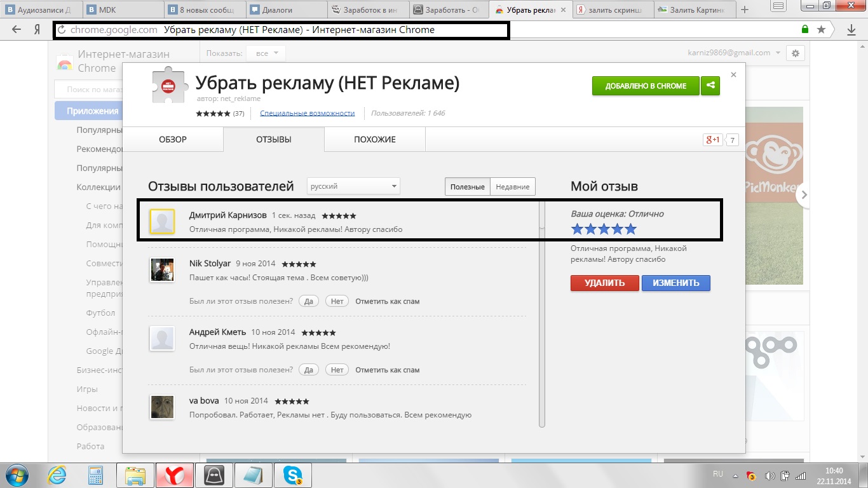This screenshot has width=868, height=488.
Task: Click the right carousel arrow near PicMonkey
Action: point(804,195)
